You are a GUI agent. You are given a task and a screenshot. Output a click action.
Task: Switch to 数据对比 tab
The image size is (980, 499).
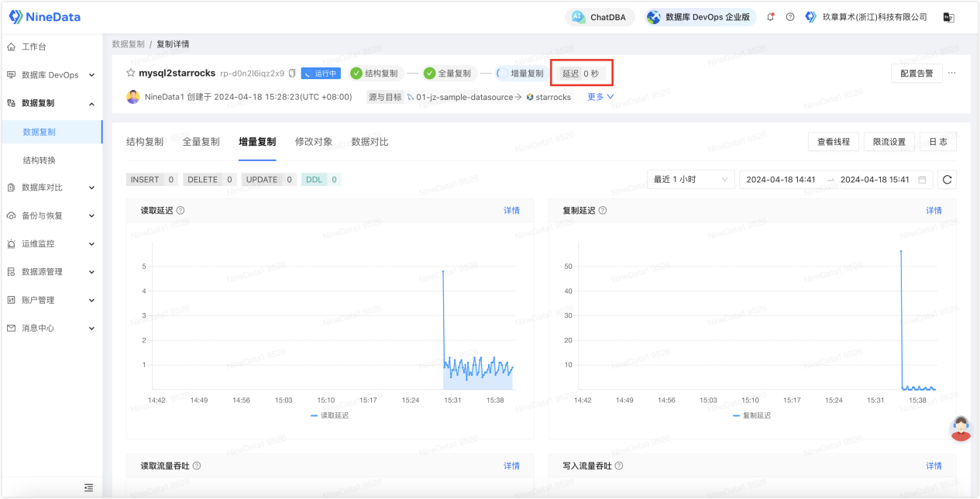pos(370,142)
